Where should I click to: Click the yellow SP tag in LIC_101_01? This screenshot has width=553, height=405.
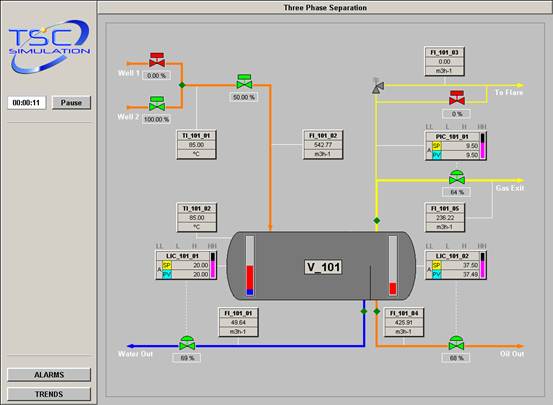point(167,265)
